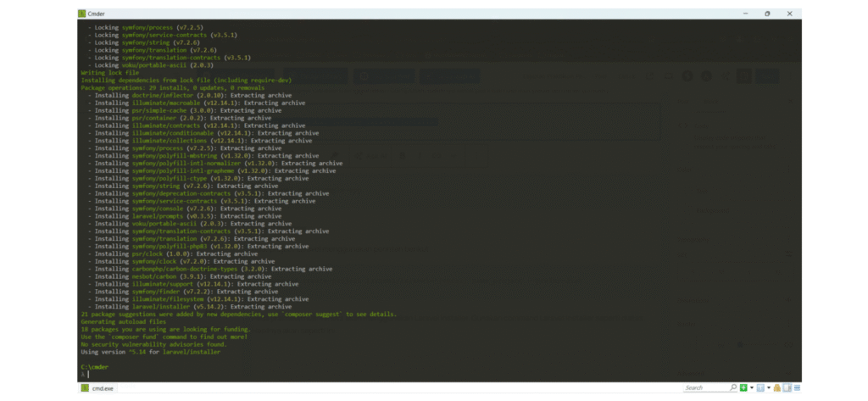Click inside the Search field
The image size is (868, 401).
point(705,387)
